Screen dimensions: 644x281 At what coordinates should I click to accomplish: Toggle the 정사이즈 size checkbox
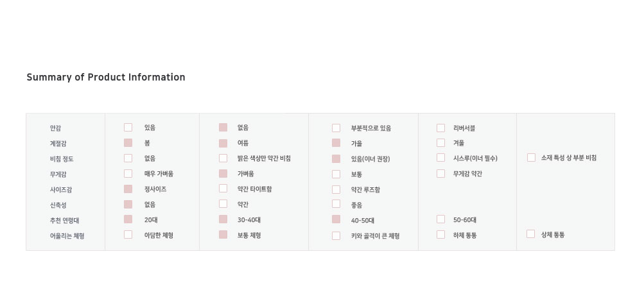click(128, 189)
